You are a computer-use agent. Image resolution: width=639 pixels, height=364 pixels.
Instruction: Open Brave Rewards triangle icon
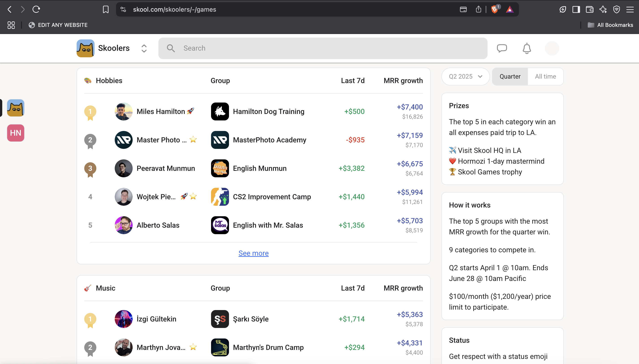[510, 9]
